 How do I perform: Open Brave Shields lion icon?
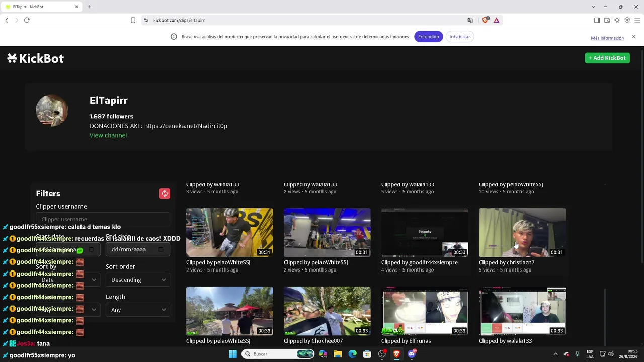[x=486, y=20]
